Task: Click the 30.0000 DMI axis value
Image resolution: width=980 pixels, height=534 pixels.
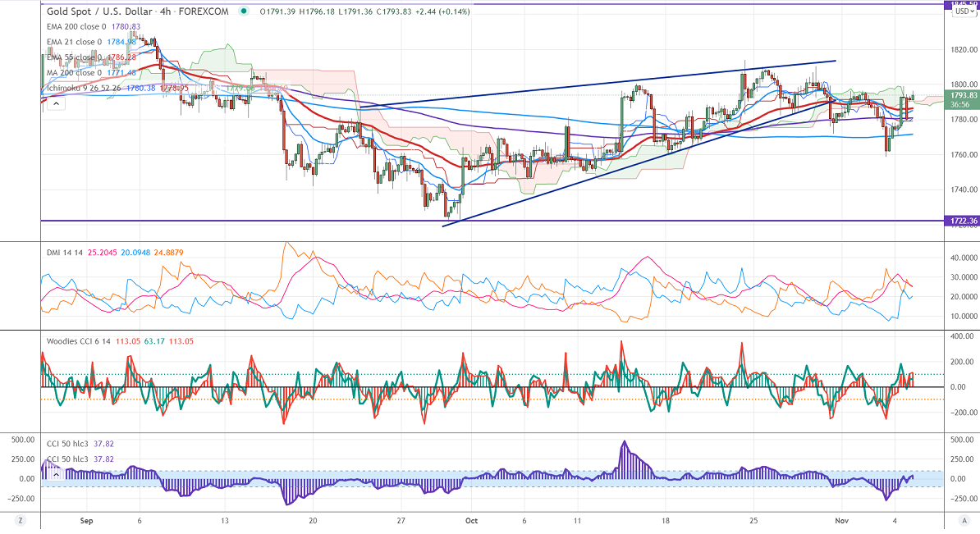Action: point(964,276)
